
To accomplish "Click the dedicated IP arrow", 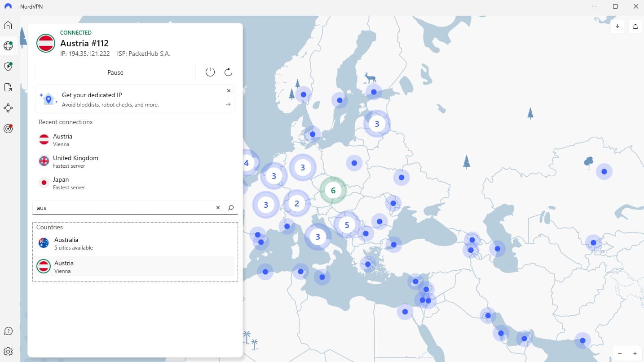I will (228, 104).
